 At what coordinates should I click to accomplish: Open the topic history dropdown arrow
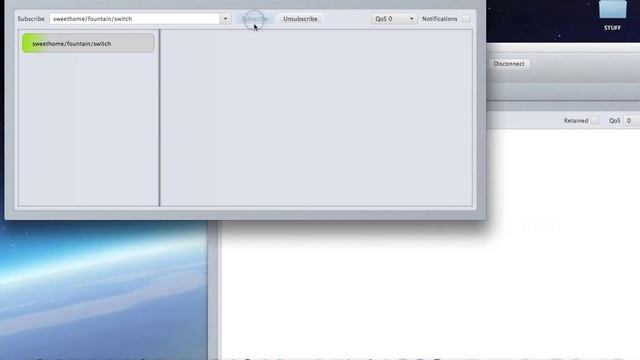click(225, 19)
